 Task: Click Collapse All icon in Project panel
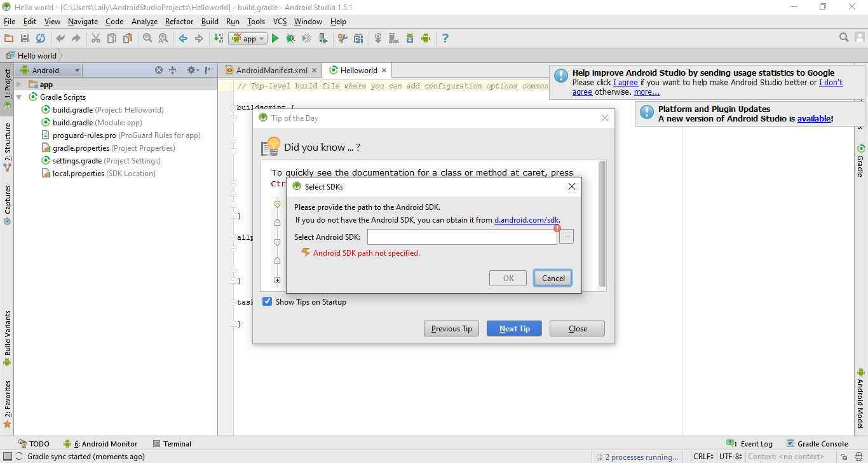point(172,71)
